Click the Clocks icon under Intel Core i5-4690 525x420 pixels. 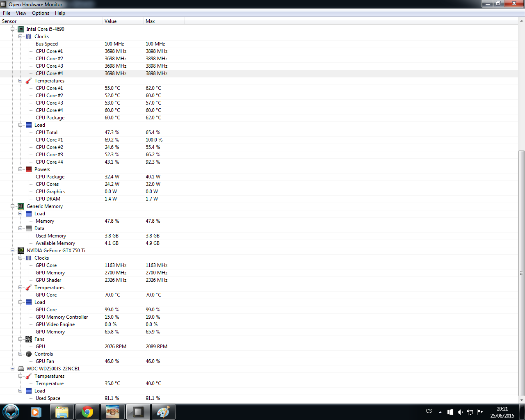coord(29,37)
